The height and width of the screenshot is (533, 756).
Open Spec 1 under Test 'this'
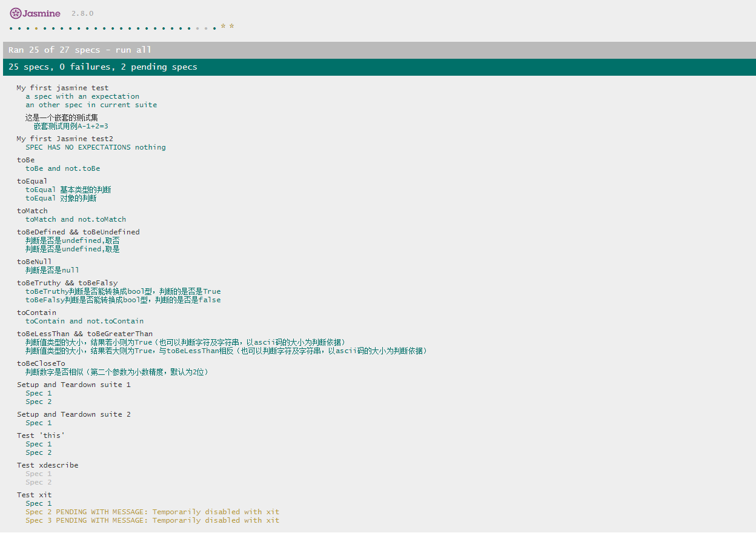[39, 444]
